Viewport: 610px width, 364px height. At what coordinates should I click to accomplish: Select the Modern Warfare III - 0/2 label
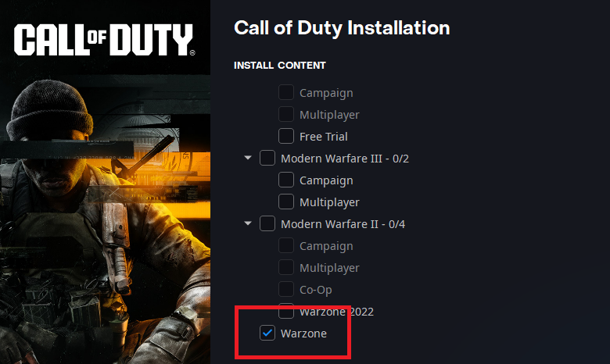(x=345, y=159)
